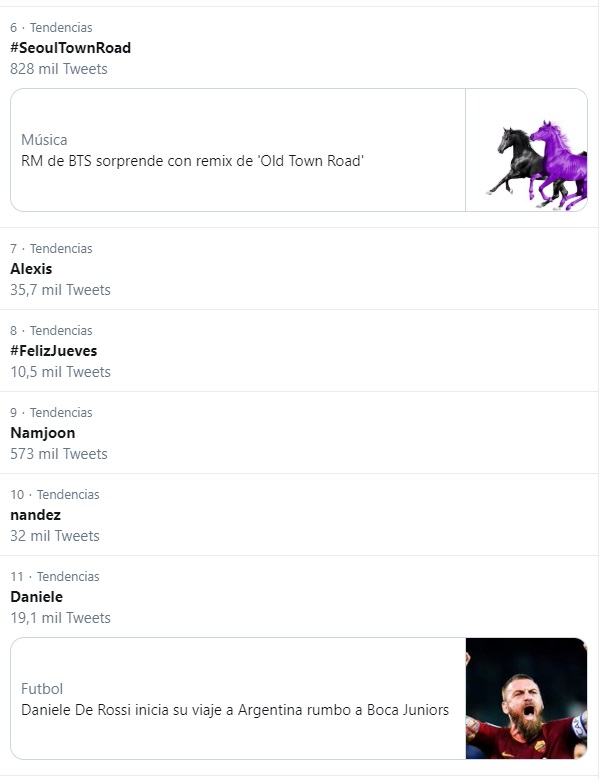The height and width of the screenshot is (779, 605).
Task: Open the #FelizJueves trending hashtag
Action: point(53,351)
